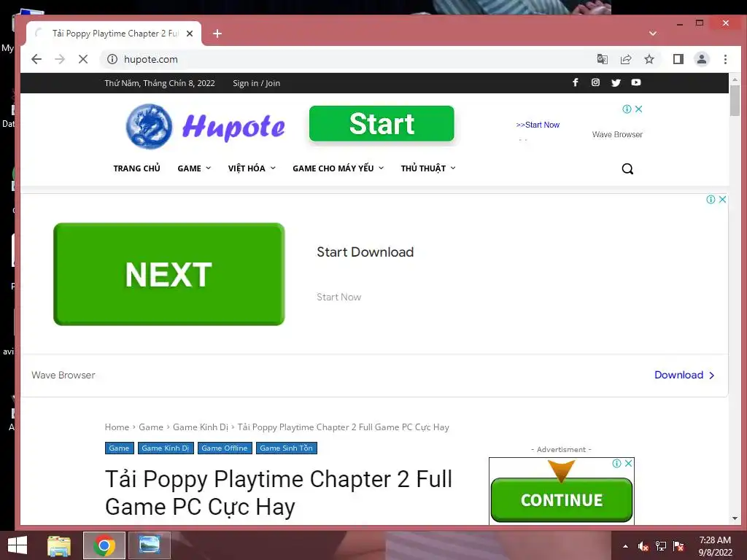Click the scrollbar down arrow

tap(735, 518)
